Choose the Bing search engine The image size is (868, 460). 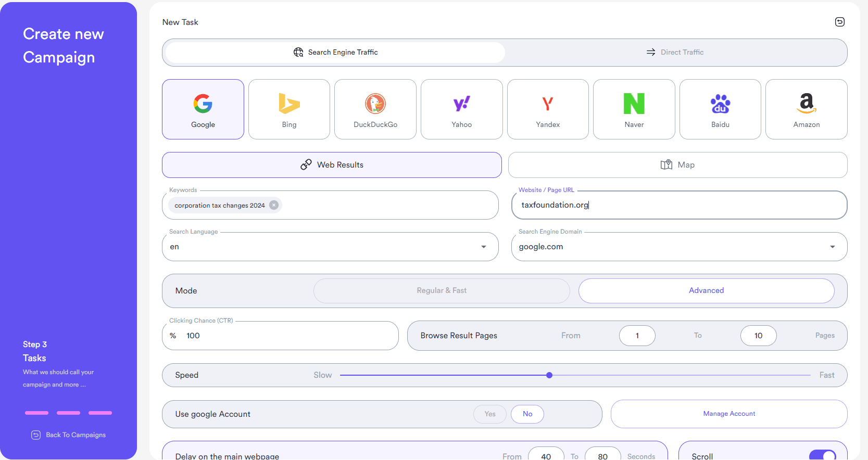[289, 109]
